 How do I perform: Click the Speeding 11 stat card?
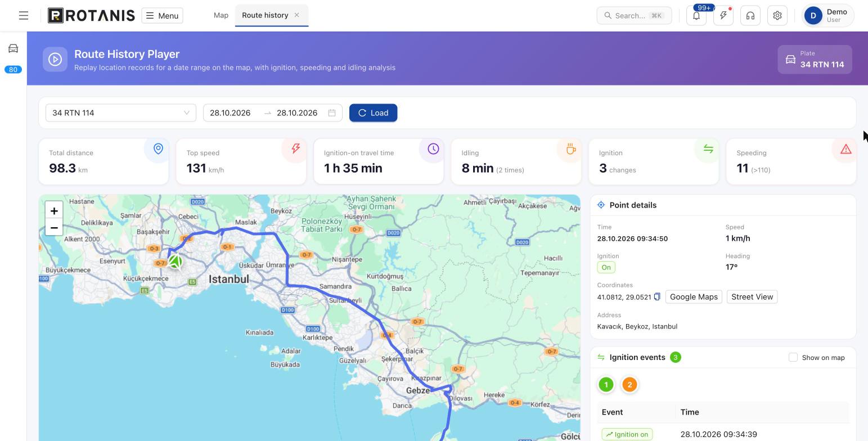point(791,162)
